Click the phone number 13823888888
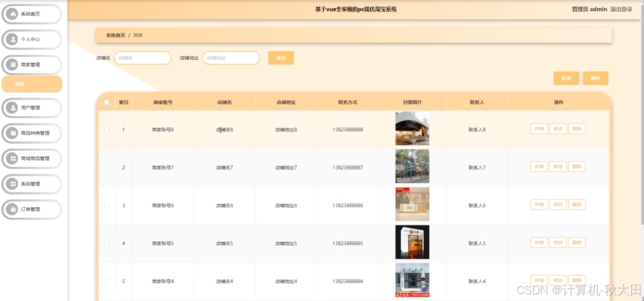Screen dimensions: 644x301 [348, 129]
